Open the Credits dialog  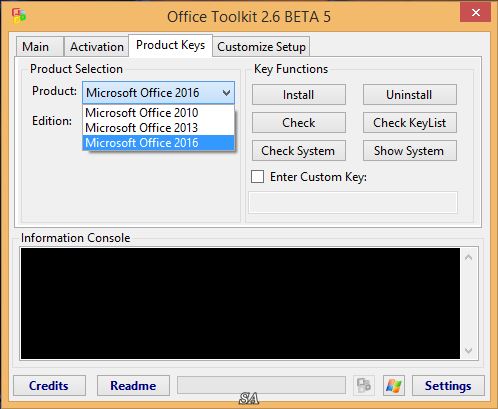pyautogui.click(x=49, y=386)
